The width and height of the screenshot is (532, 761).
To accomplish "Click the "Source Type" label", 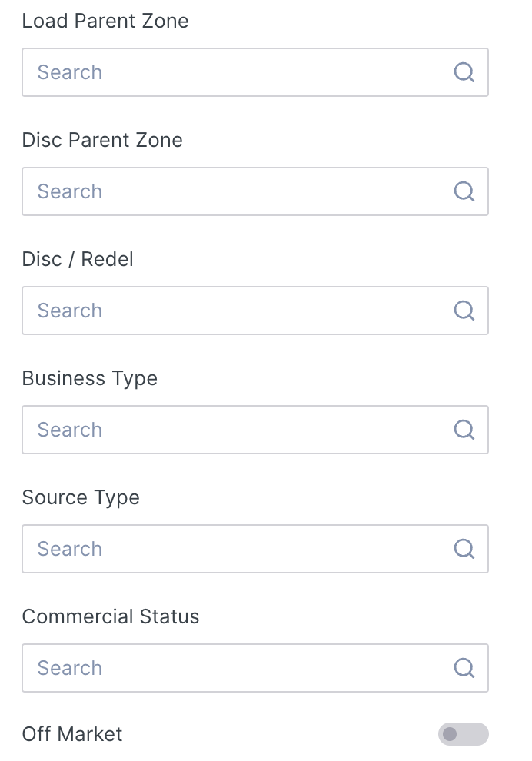I will [81, 497].
